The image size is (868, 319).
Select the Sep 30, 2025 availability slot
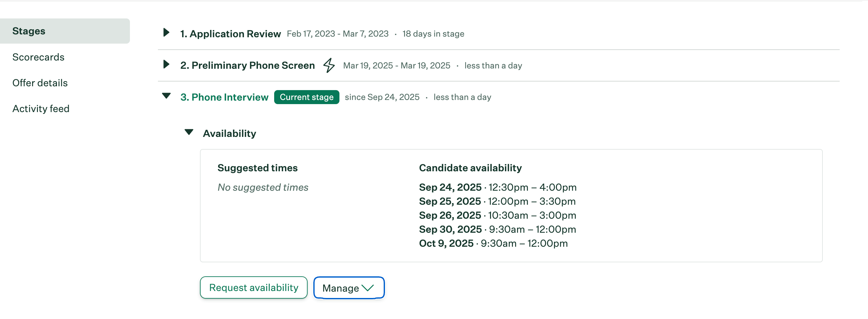[x=497, y=230]
